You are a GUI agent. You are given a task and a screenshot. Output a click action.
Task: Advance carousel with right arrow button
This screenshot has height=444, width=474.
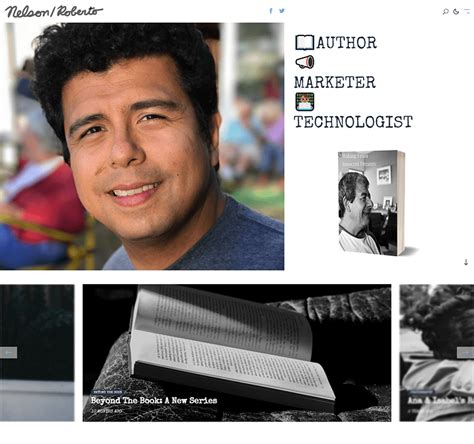pyautogui.click(x=465, y=353)
